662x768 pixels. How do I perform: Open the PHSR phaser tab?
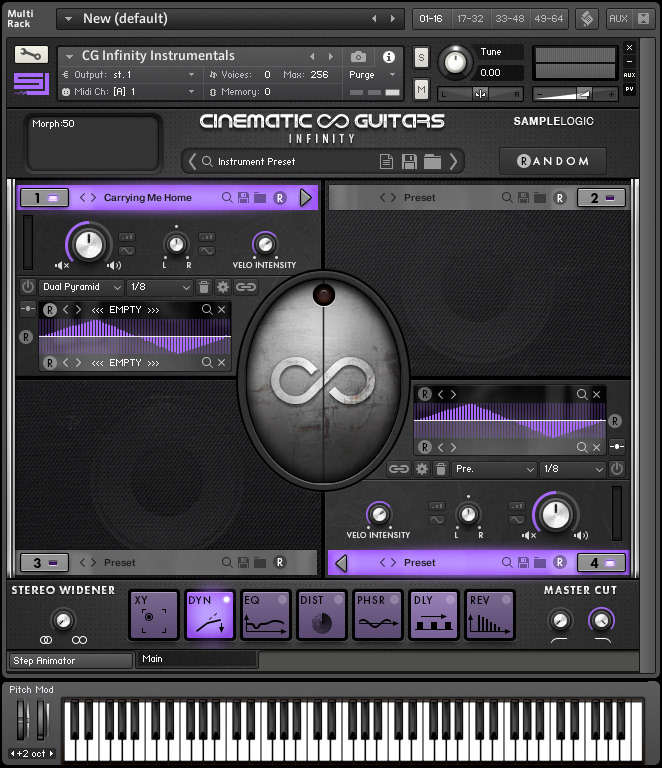click(378, 615)
